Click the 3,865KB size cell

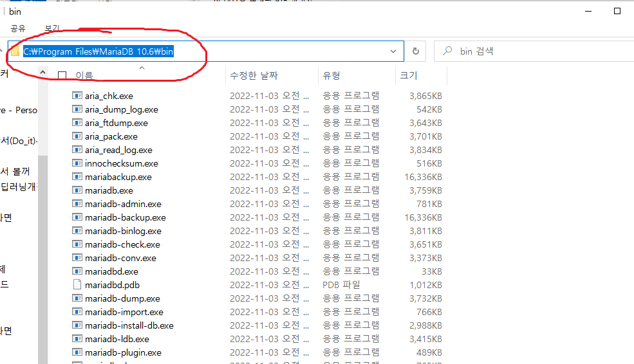[x=425, y=96]
